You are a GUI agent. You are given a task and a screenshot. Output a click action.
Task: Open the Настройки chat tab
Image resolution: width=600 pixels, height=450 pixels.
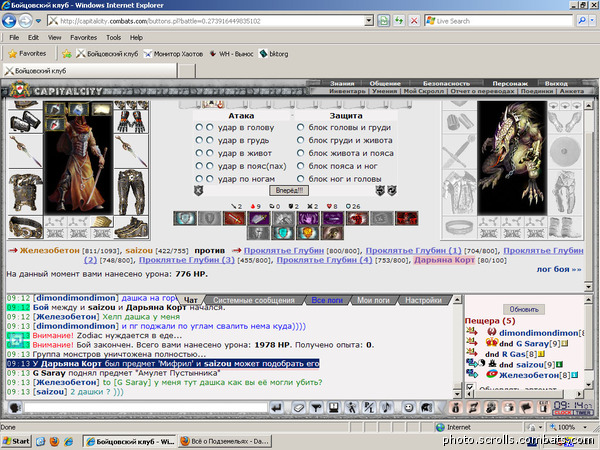[x=424, y=300]
